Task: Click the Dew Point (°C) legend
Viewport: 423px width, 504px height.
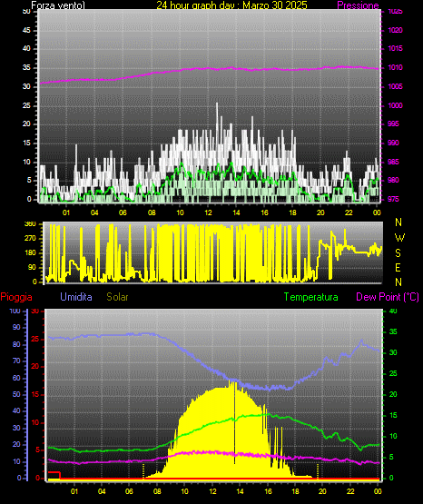Action: click(x=388, y=297)
